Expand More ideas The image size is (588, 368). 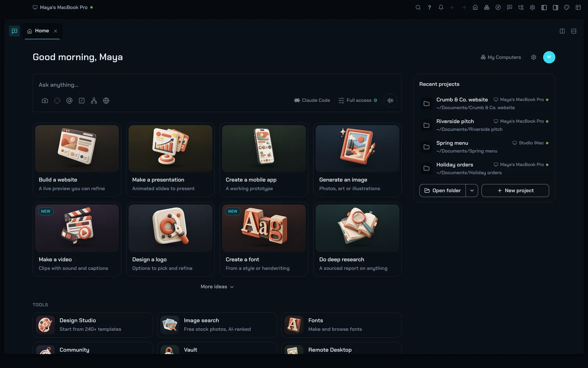(x=217, y=287)
